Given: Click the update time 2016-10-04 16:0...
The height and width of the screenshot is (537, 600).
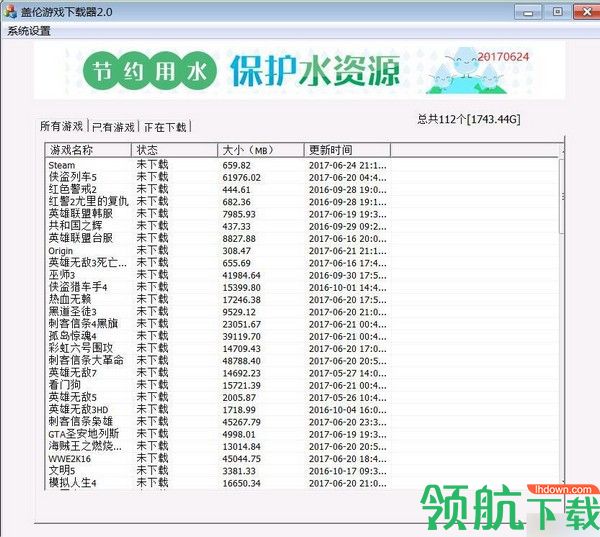Looking at the screenshot, I should [x=347, y=411].
